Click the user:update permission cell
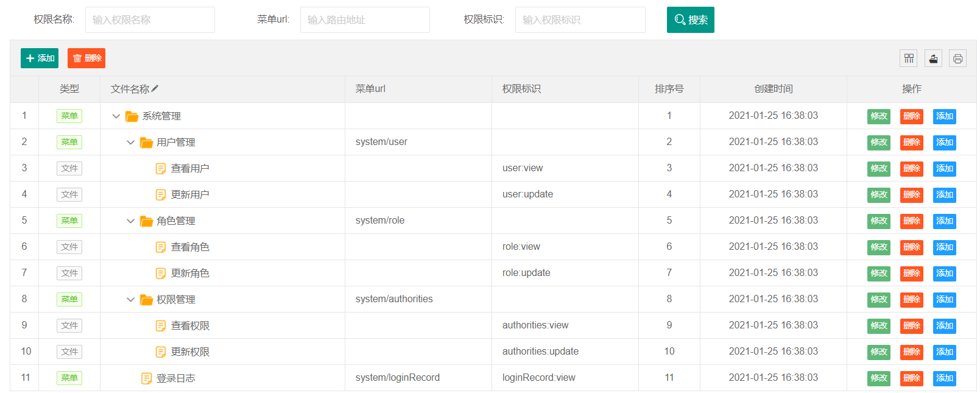Screen dimensions: 980x393 coord(565,194)
